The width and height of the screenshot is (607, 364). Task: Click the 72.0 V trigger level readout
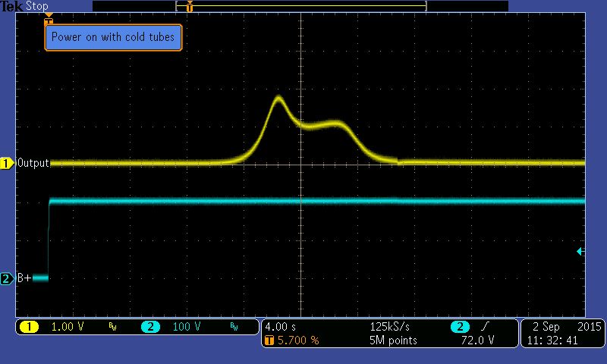coord(480,340)
